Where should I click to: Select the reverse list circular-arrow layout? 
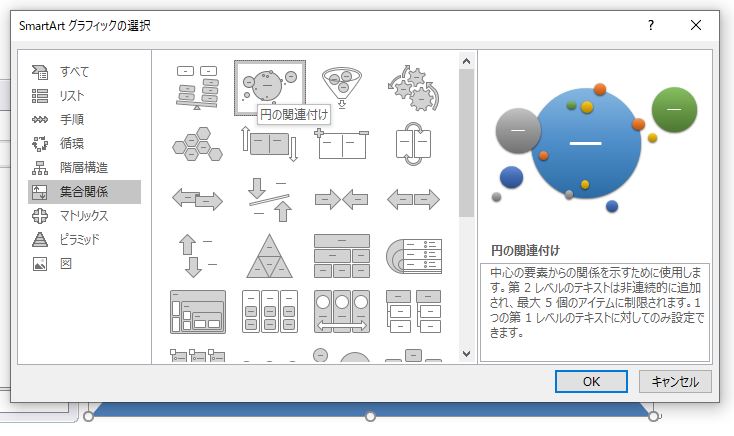413,144
